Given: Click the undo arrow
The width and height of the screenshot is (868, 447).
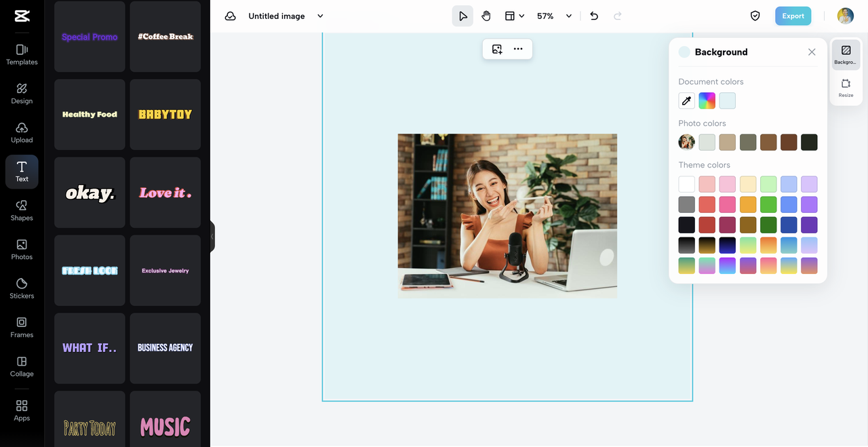Looking at the screenshot, I should click(594, 16).
